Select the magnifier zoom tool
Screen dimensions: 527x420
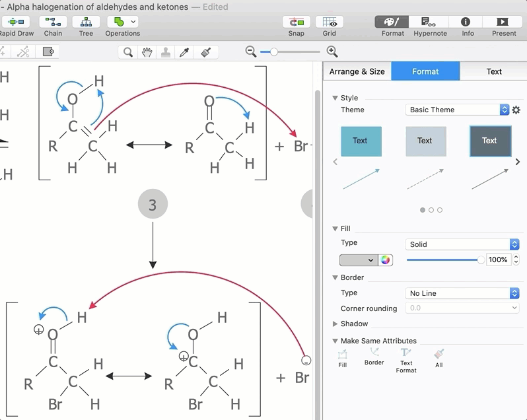pyautogui.click(x=127, y=52)
